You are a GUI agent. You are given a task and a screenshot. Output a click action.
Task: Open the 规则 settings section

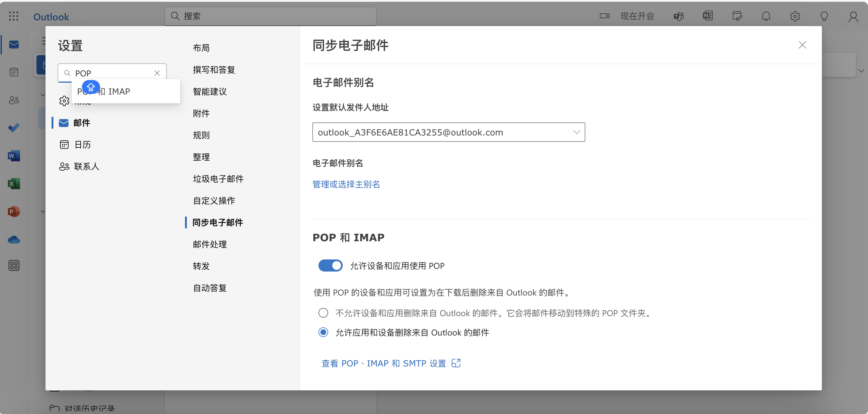(x=201, y=135)
